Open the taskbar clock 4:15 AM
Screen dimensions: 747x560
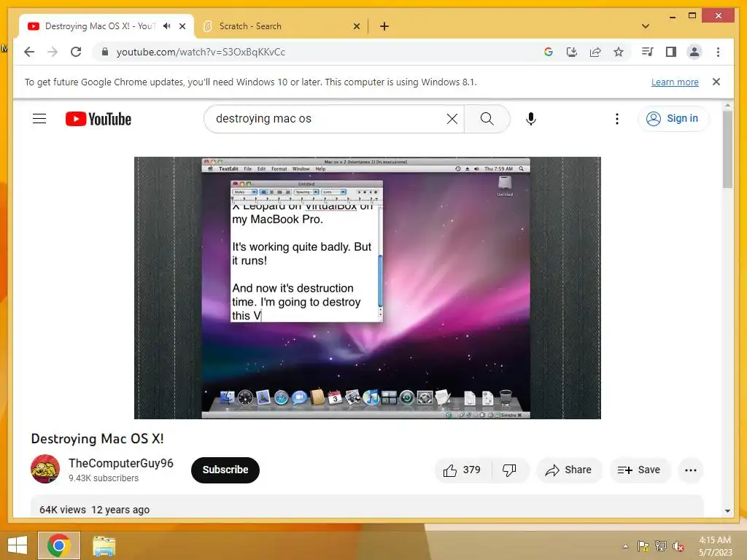716,546
